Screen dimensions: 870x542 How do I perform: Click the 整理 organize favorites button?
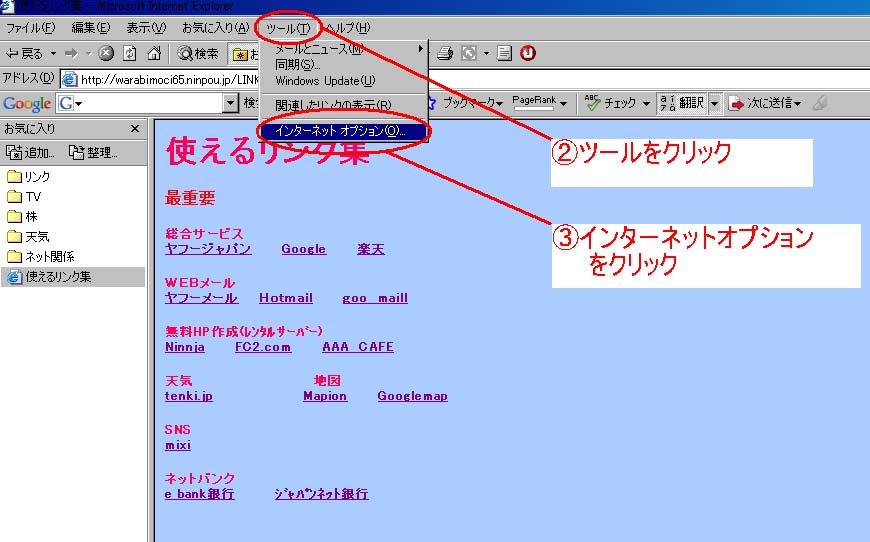93,152
